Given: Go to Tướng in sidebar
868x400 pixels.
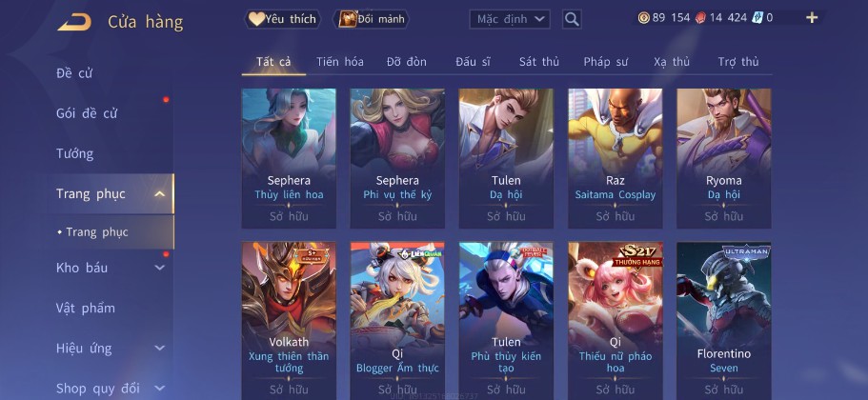Looking at the screenshot, I should (x=74, y=153).
